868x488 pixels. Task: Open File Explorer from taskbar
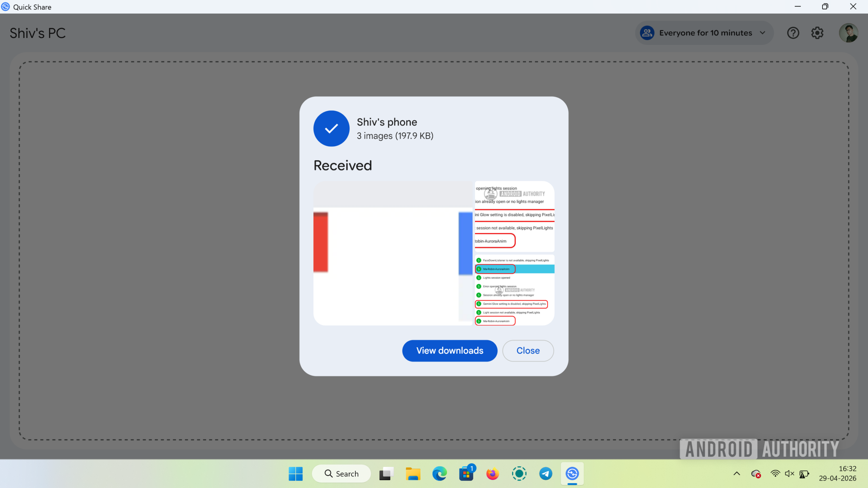(413, 473)
